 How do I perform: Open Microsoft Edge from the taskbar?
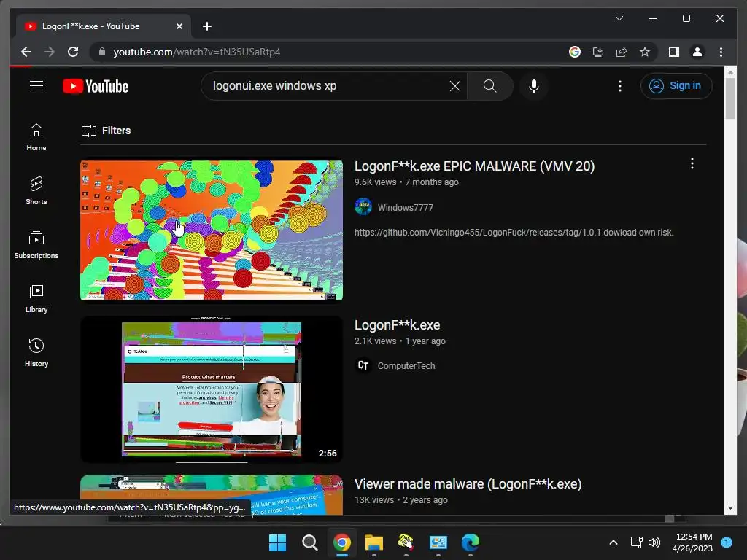(471, 542)
